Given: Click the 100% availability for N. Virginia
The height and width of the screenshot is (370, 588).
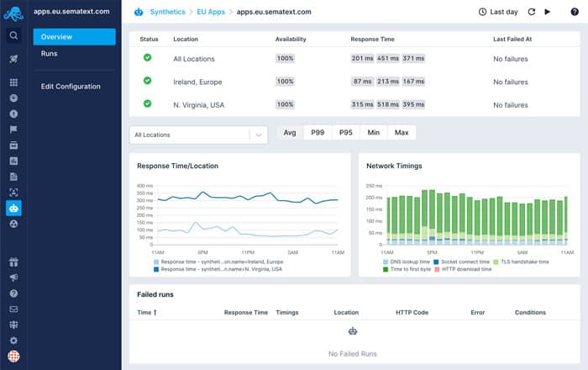Looking at the screenshot, I should click(x=285, y=104).
